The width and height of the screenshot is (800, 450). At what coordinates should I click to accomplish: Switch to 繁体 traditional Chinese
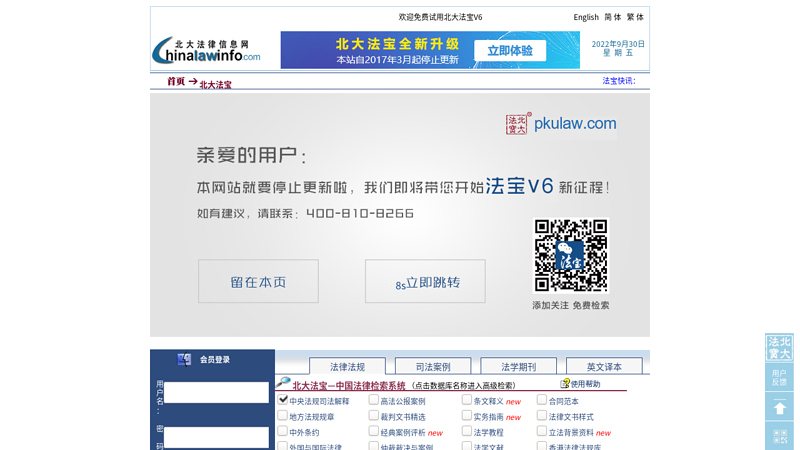(x=635, y=17)
